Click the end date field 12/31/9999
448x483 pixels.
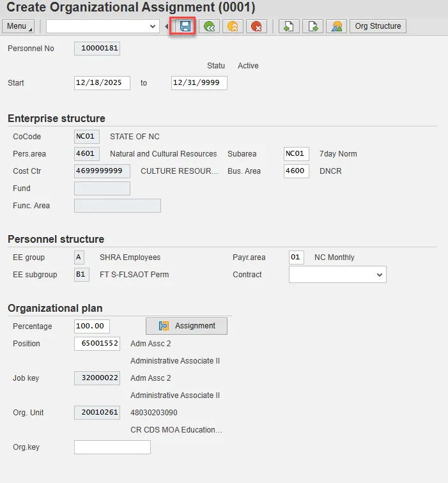coord(199,83)
